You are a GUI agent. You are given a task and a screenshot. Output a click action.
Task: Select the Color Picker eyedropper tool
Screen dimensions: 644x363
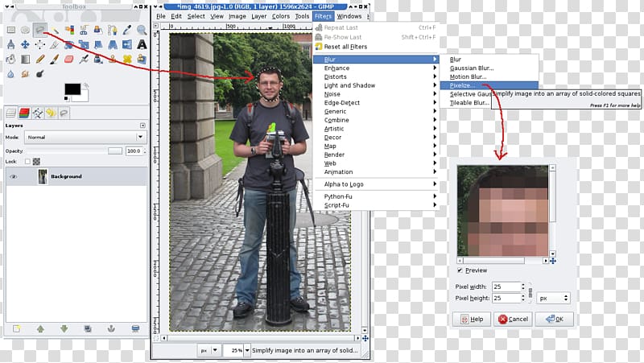pos(127,30)
